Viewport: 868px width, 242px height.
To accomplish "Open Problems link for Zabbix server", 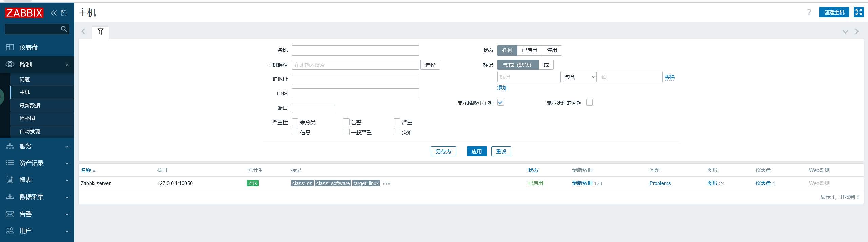I will pyautogui.click(x=660, y=183).
